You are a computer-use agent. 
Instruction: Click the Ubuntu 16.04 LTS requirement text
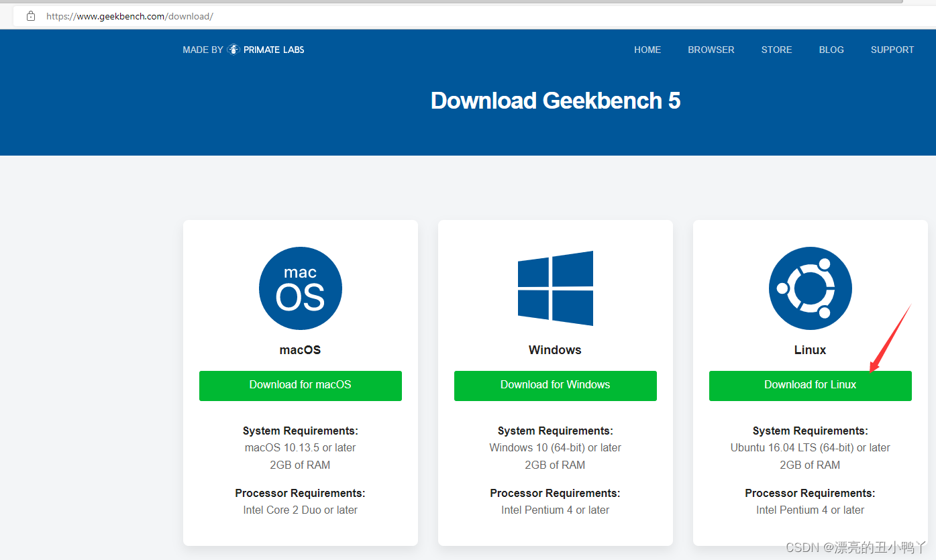pos(810,447)
